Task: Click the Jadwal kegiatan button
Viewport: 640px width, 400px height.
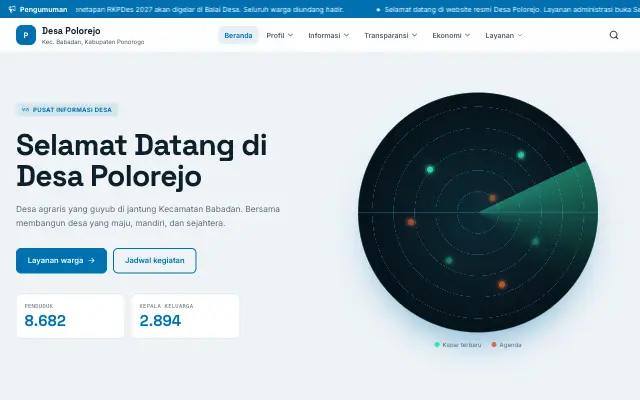Action: (155, 260)
